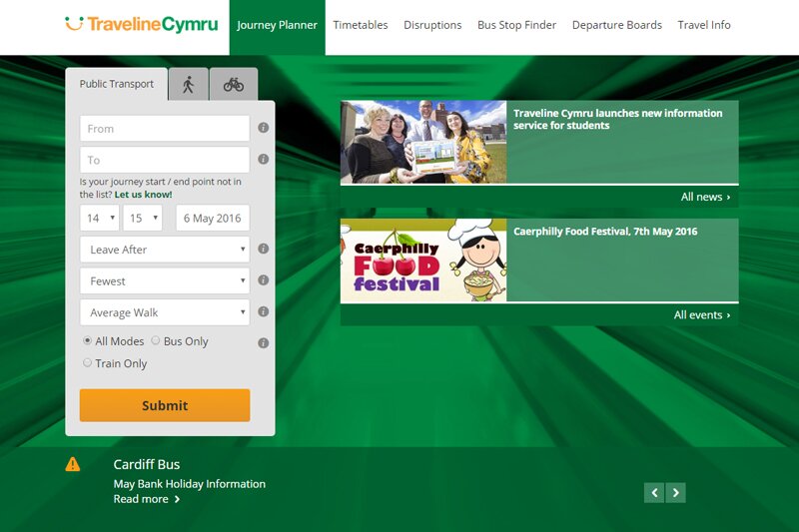Open the Timetables menu item

coord(361,25)
